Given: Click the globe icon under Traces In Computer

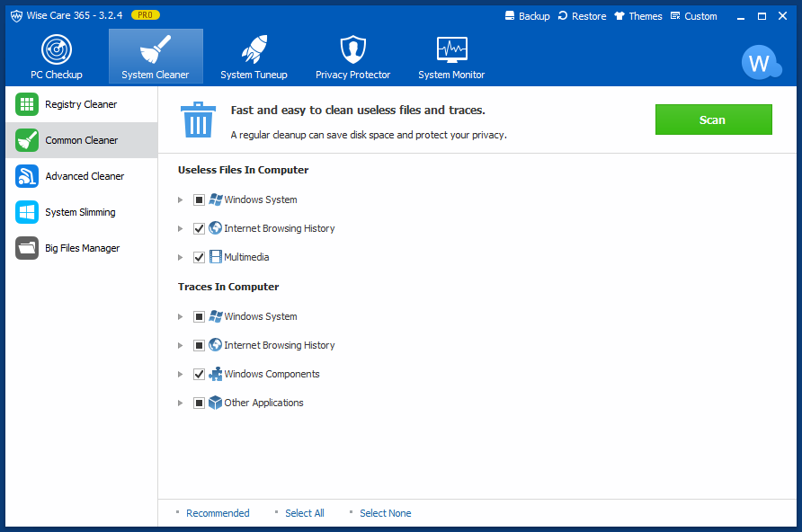Looking at the screenshot, I should (216, 345).
